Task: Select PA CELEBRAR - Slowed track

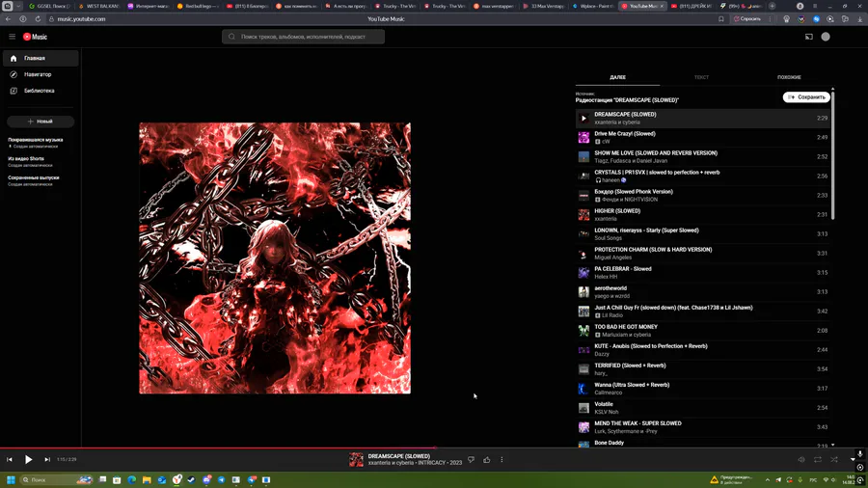Action: (x=702, y=273)
